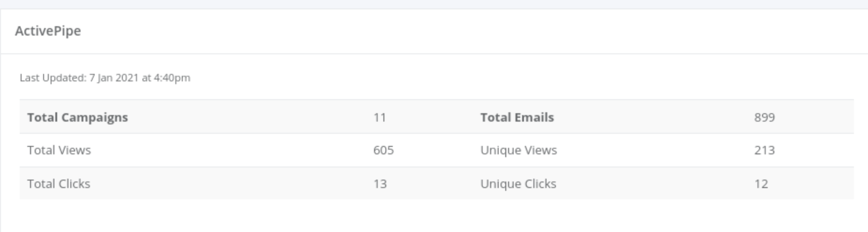868x232 pixels.
Task: Click the Unique Views value 213
Action: pyautogui.click(x=764, y=150)
